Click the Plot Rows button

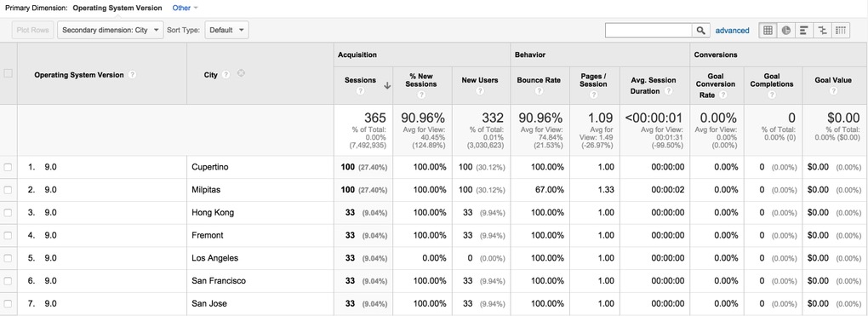click(32, 31)
